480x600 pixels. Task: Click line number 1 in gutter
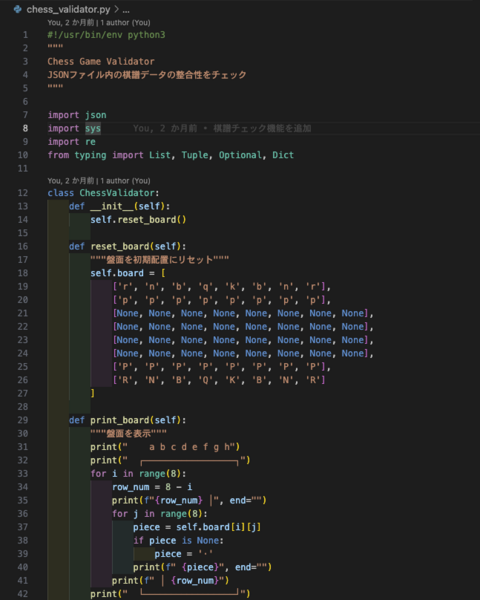pos(25,35)
